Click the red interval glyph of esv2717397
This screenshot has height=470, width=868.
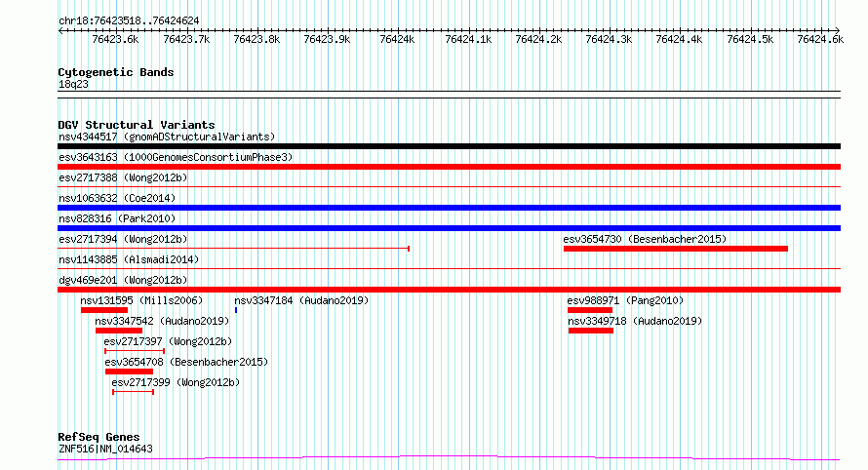135,351
